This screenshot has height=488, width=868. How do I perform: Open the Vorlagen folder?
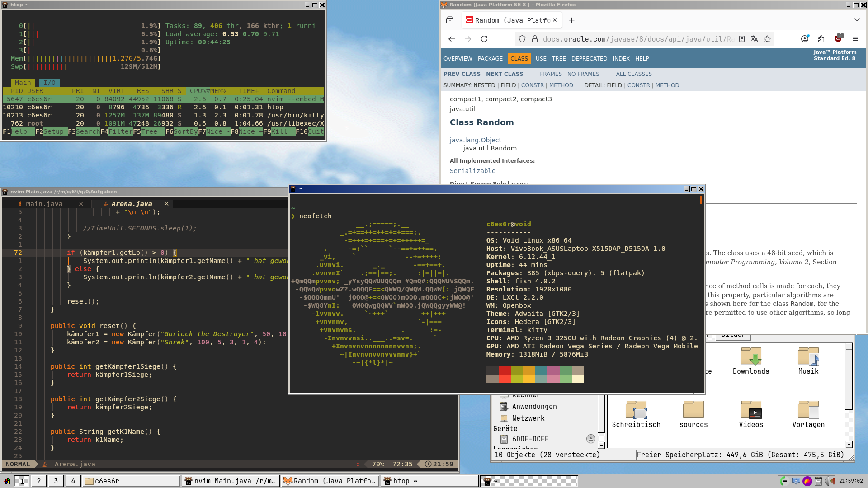[808, 414]
